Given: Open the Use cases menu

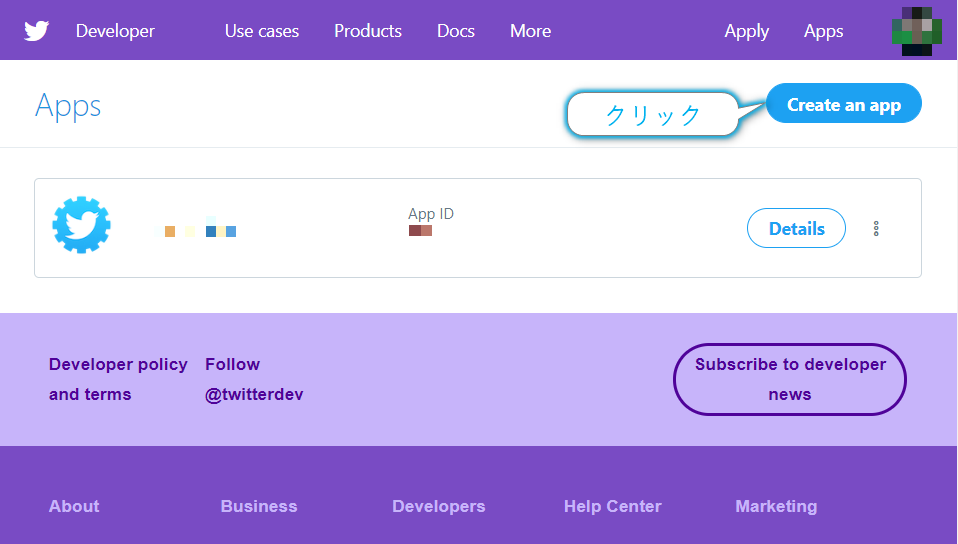Looking at the screenshot, I should pyautogui.click(x=261, y=31).
